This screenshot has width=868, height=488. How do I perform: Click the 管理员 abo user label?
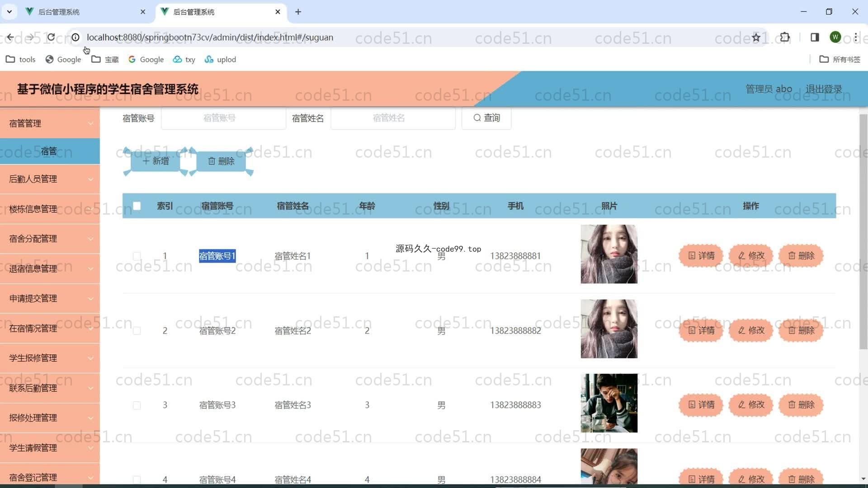[769, 89]
